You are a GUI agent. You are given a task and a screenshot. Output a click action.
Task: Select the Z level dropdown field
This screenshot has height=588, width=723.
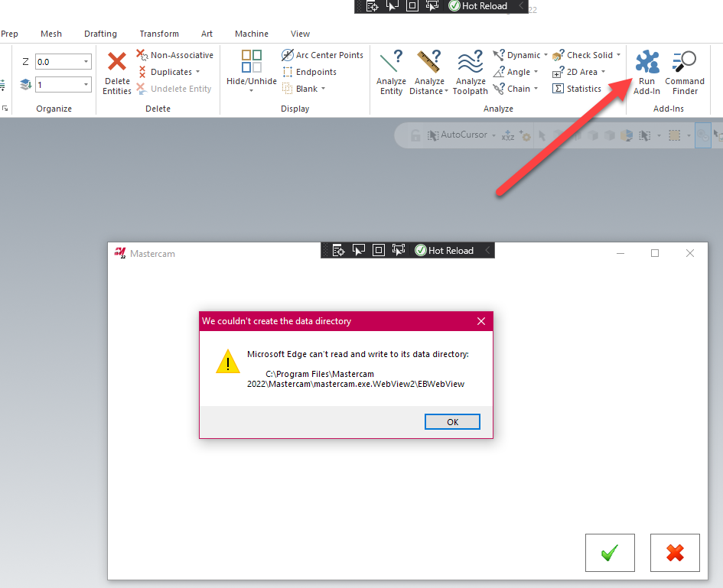click(63, 61)
